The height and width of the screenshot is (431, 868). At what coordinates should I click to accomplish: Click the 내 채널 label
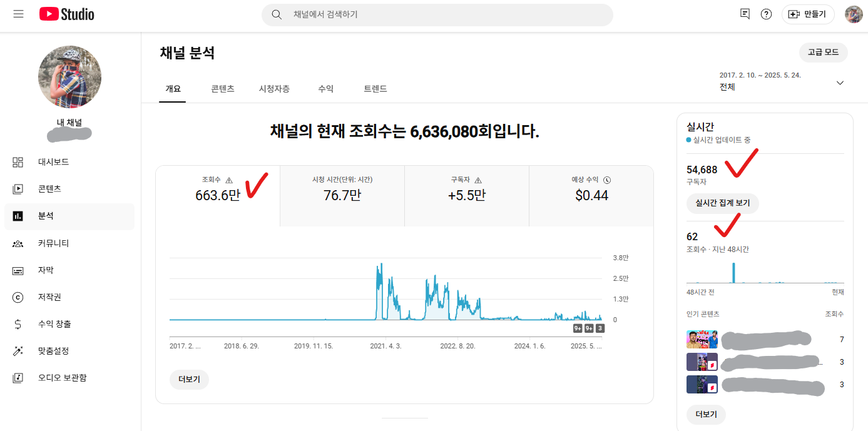[69, 123]
